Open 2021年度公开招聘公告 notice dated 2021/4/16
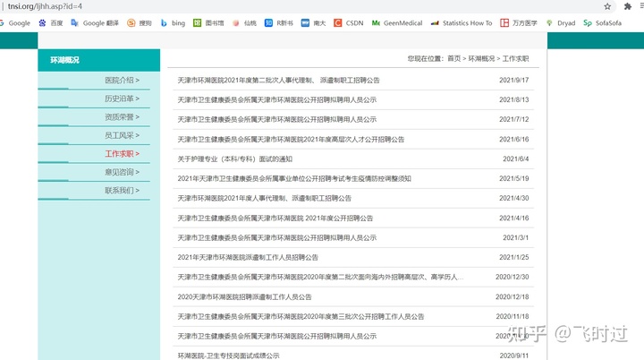644x360 pixels. pos(275,218)
